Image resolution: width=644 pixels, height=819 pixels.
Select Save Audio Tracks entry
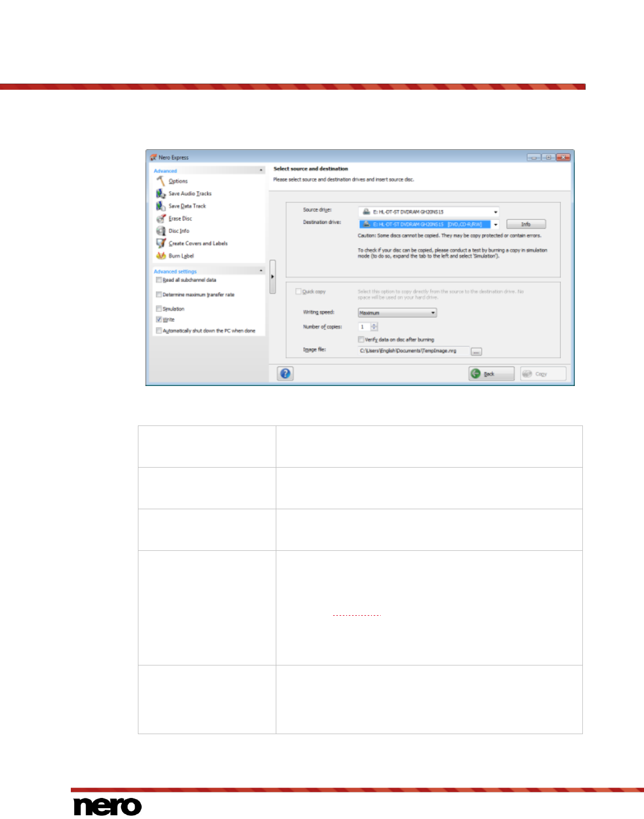(x=190, y=194)
